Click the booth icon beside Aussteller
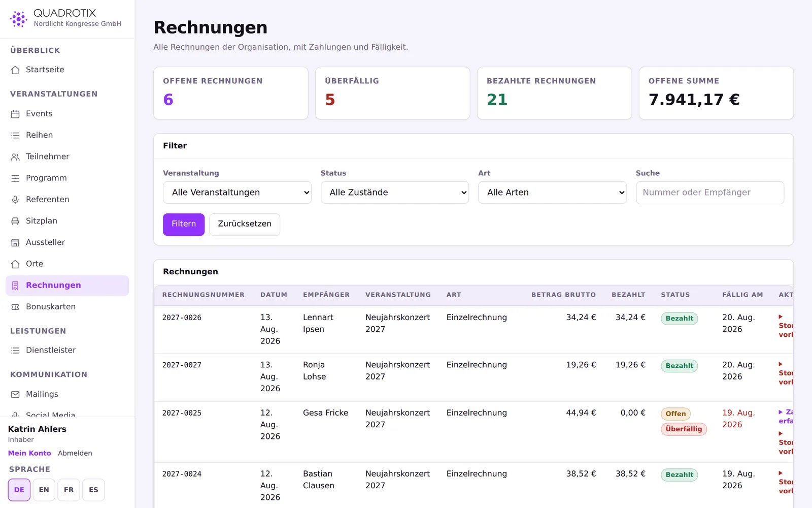Screen dimensions: 812x508 (15, 243)
